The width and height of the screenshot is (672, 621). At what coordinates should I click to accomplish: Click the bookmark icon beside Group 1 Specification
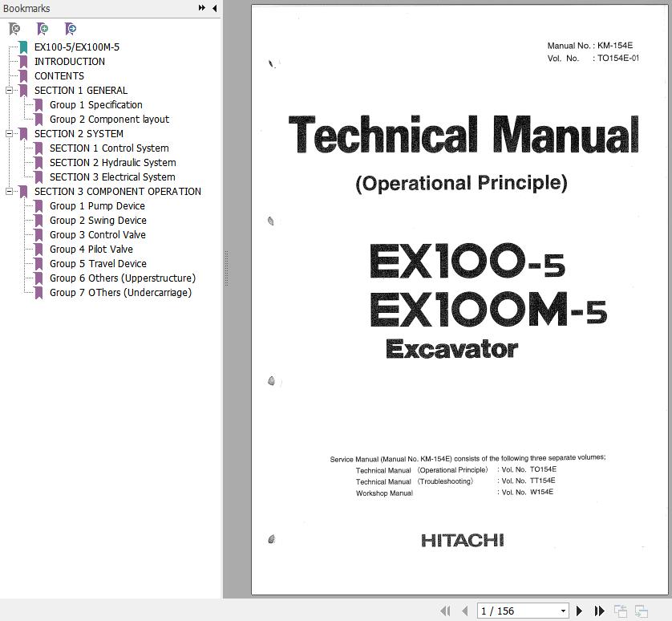tap(38, 105)
